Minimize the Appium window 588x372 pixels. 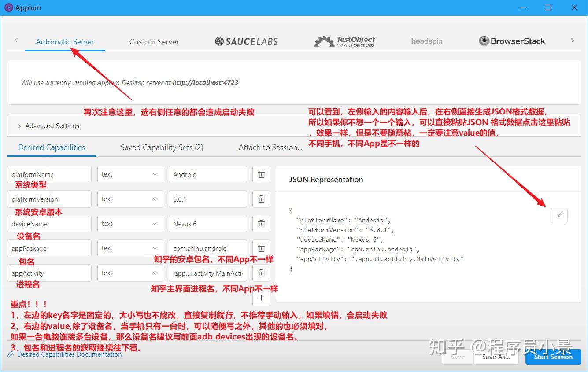tap(523, 8)
